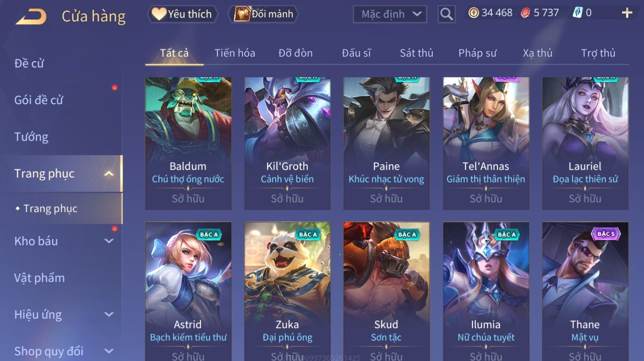Screen dimensions: 644x361
Task: Click the back arrow icon
Action: [31, 16]
